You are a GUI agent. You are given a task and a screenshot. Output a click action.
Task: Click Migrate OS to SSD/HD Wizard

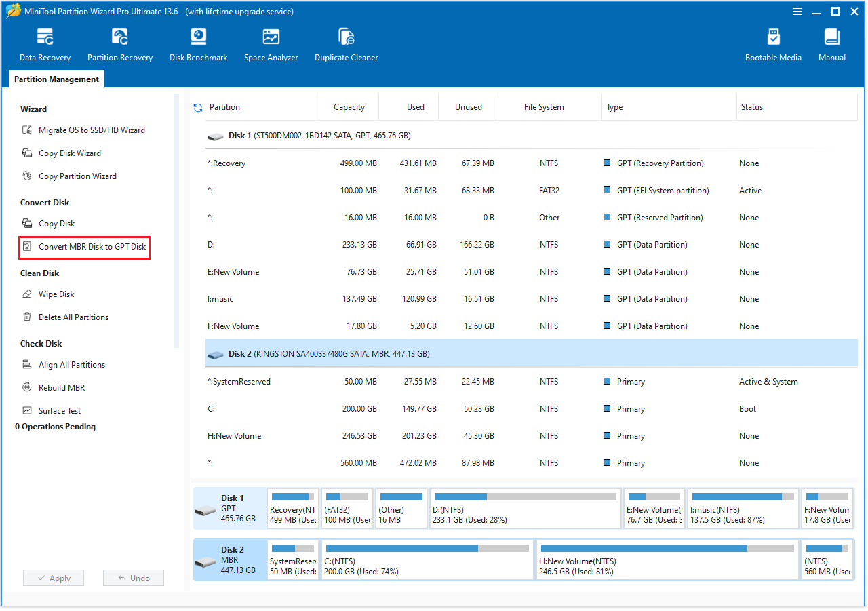click(83, 130)
